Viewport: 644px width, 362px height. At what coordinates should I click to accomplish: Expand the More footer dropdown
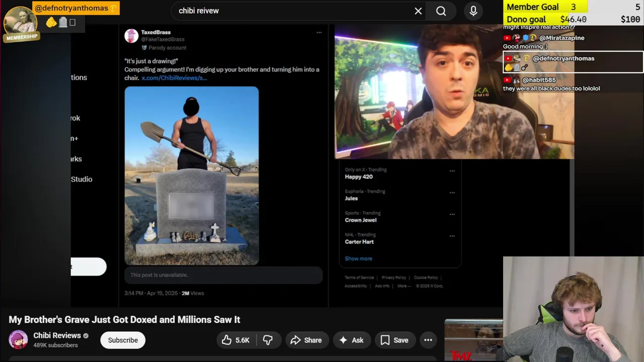pyautogui.click(x=404, y=286)
